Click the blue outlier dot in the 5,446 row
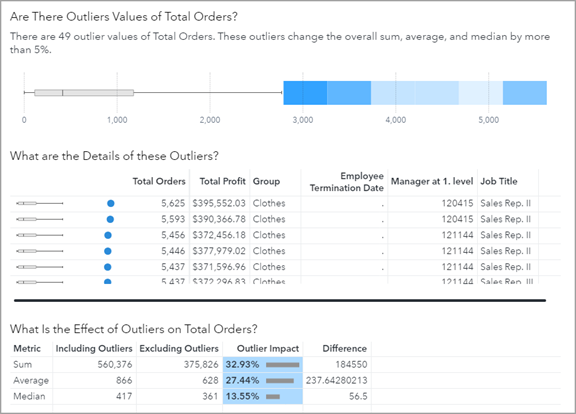 108,251
